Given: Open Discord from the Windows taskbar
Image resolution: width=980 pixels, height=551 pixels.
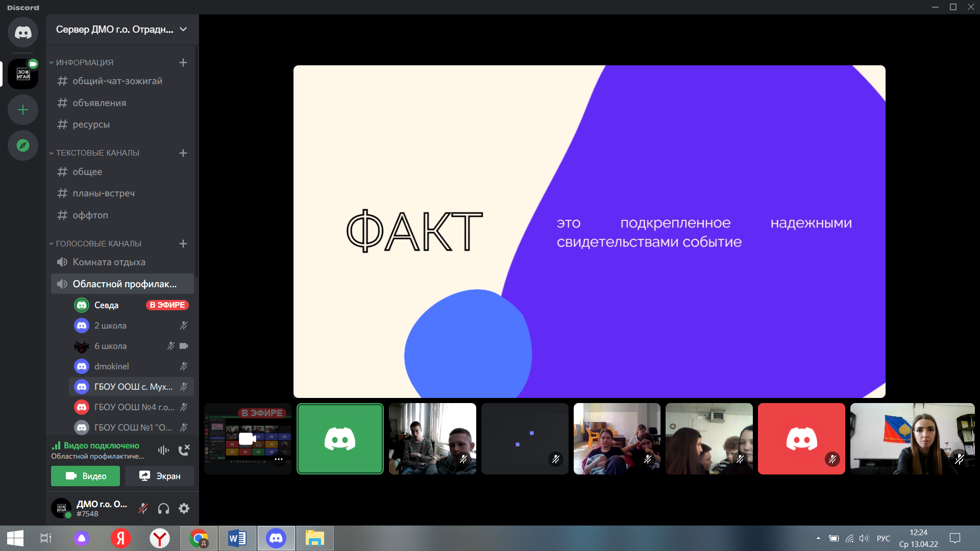Looking at the screenshot, I should 276,538.
